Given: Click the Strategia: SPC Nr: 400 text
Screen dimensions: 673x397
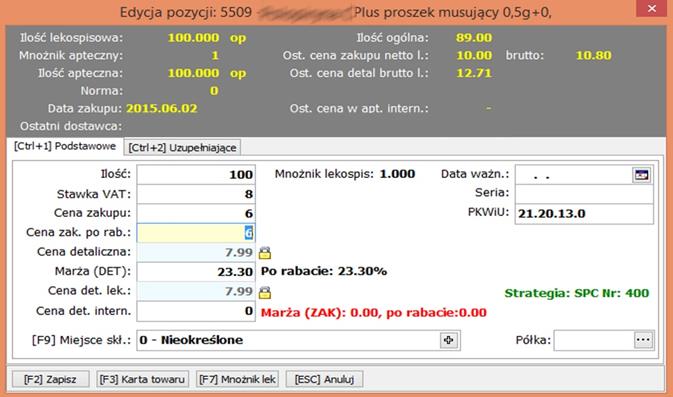Looking at the screenshot, I should (577, 293).
